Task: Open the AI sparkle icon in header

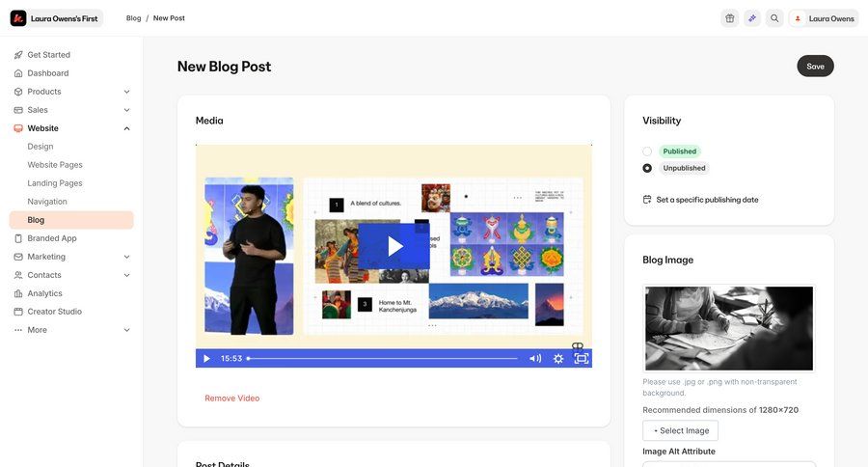Action: pyautogui.click(x=751, y=18)
